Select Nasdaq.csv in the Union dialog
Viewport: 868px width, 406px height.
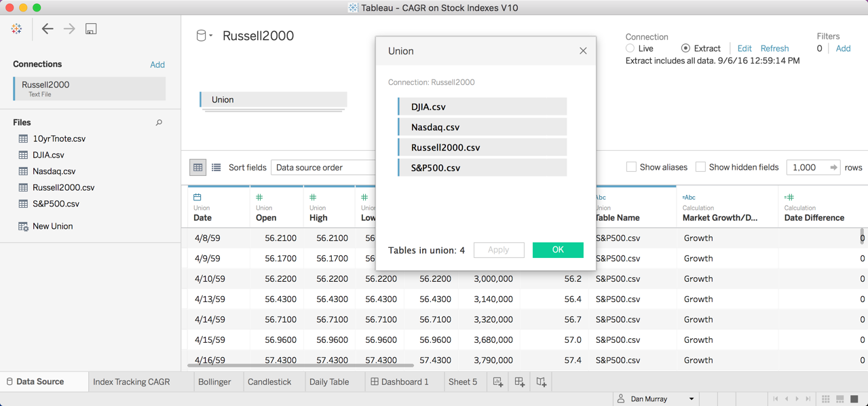483,127
